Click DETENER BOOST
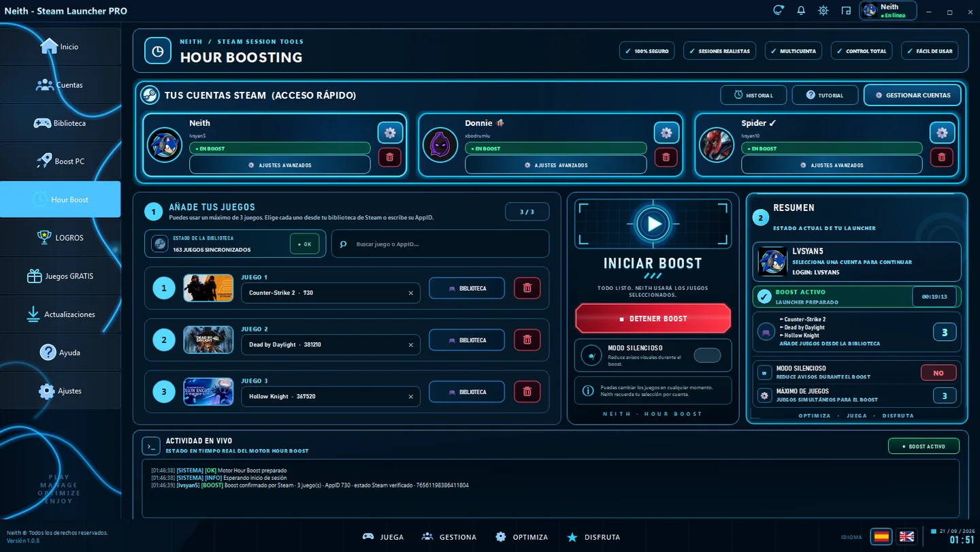Viewport: 980px width, 552px height. (x=653, y=319)
